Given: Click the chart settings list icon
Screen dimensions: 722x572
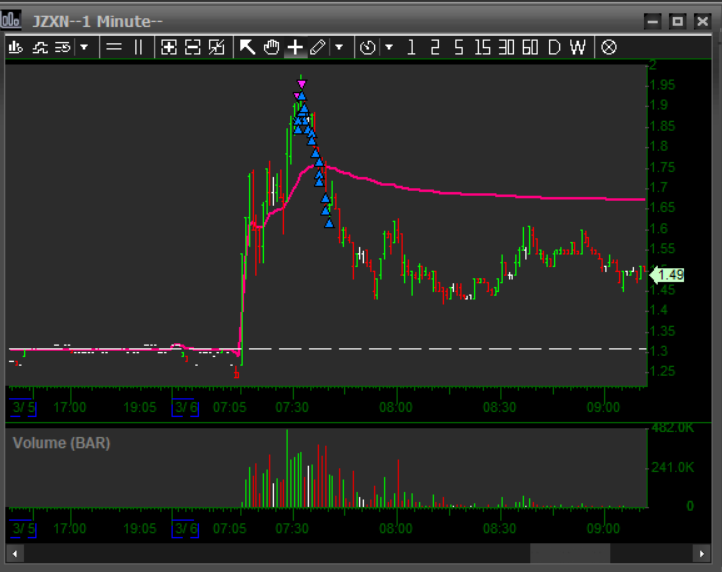Looking at the screenshot, I should tap(63, 47).
